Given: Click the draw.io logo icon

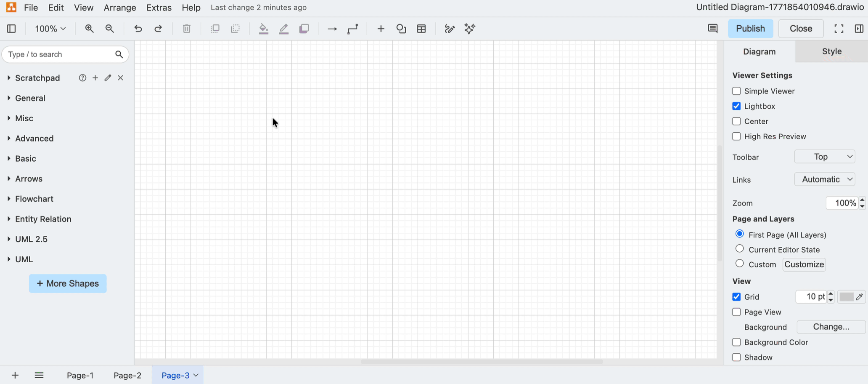Looking at the screenshot, I should [11, 7].
